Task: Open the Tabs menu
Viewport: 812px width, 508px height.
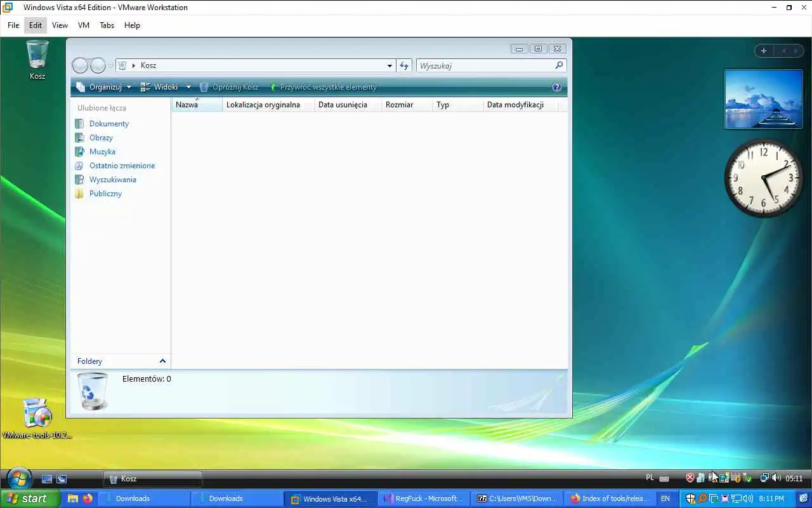Action: pyautogui.click(x=107, y=25)
